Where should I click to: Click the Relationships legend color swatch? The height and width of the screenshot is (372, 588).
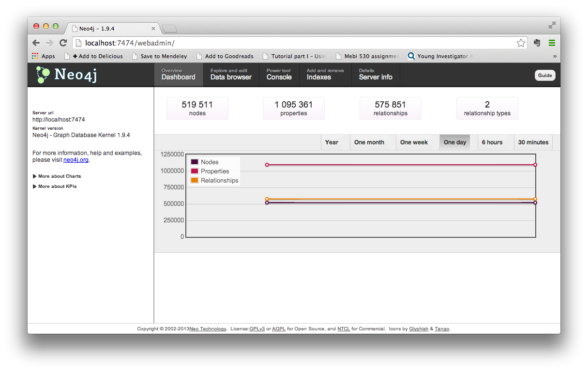pos(195,180)
